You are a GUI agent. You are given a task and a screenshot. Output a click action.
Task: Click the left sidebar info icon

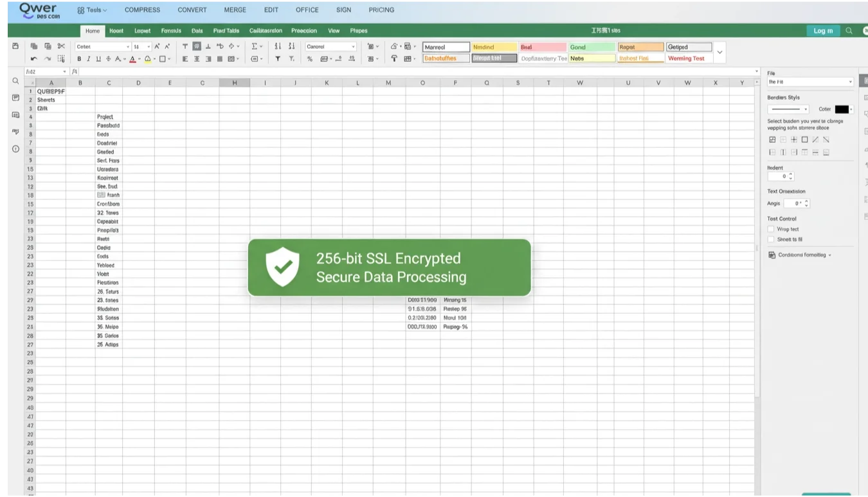coord(15,149)
